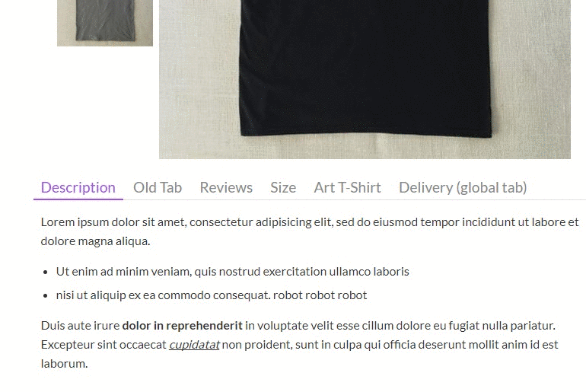The image size is (586, 392).
Task: Open the Delivery (global tab) tab
Action: click(463, 187)
